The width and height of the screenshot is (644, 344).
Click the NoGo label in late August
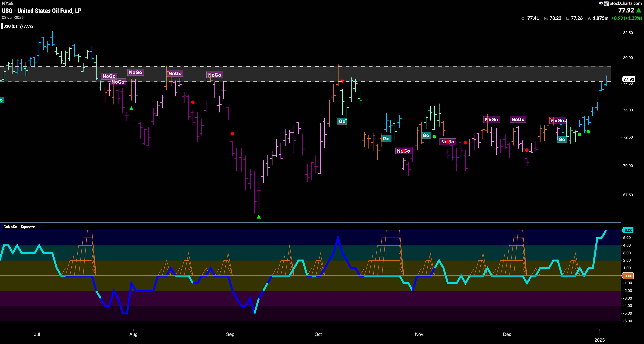214,75
